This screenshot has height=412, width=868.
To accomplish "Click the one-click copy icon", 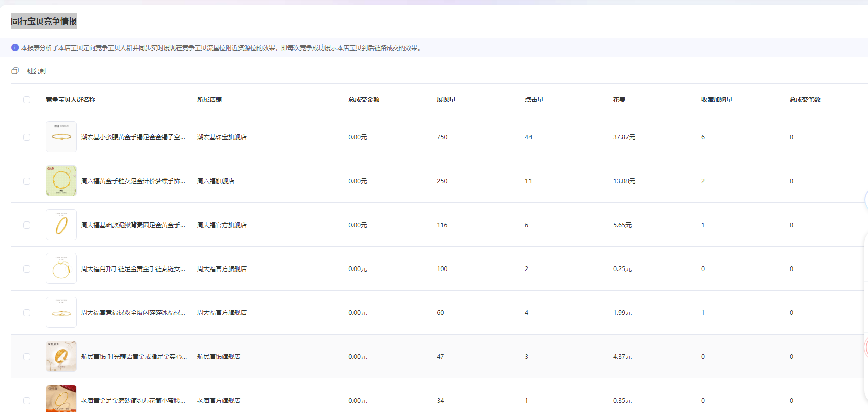I will tap(15, 71).
